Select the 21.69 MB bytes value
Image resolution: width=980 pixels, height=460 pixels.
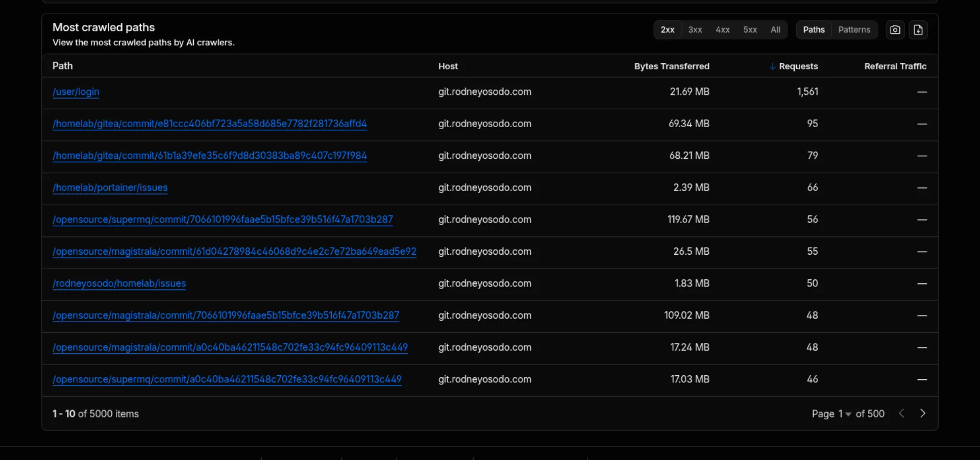pos(690,92)
